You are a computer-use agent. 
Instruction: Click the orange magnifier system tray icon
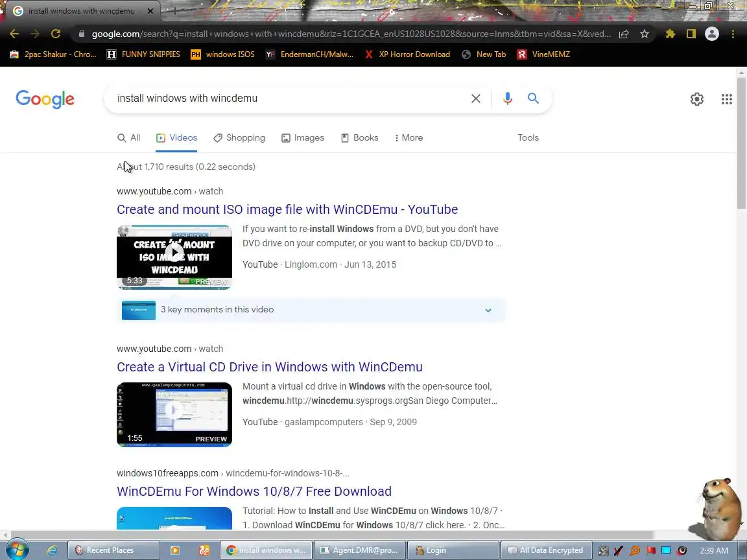[635, 550]
